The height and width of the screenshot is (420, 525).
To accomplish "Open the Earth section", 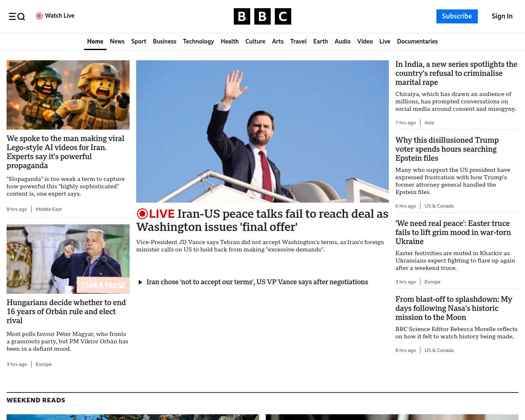I will pos(320,41).
